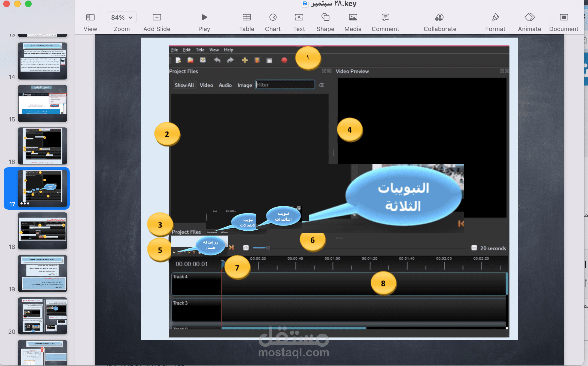The height and width of the screenshot is (366, 588).
Task: Toggle the Animate inspector panel
Action: (529, 17)
